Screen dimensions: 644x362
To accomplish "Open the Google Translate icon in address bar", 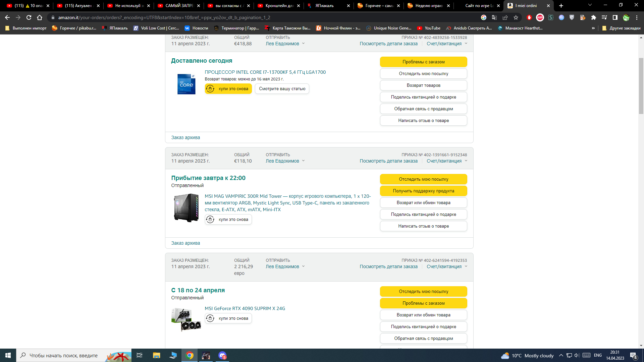I will coord(494,17).
